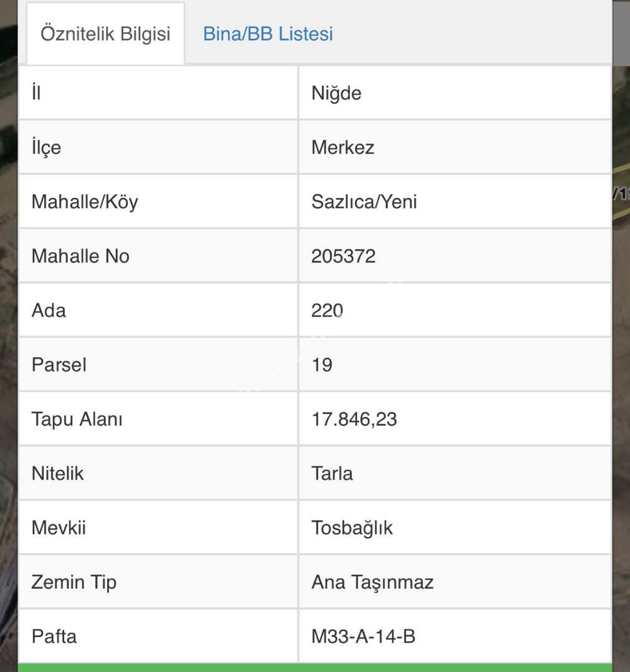This screenshot has width=630, height=672.
Task: Select the Nitelik row label
Action: [x=57, y=473]
